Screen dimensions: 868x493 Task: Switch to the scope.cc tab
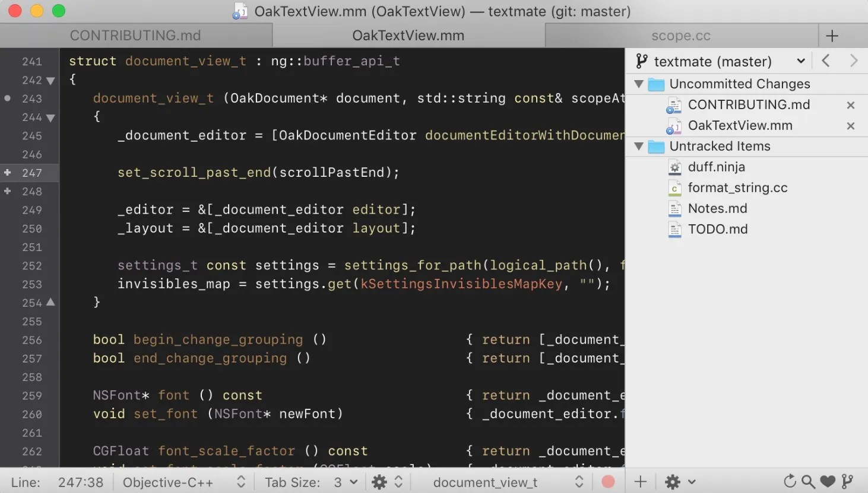pos(681,36)
